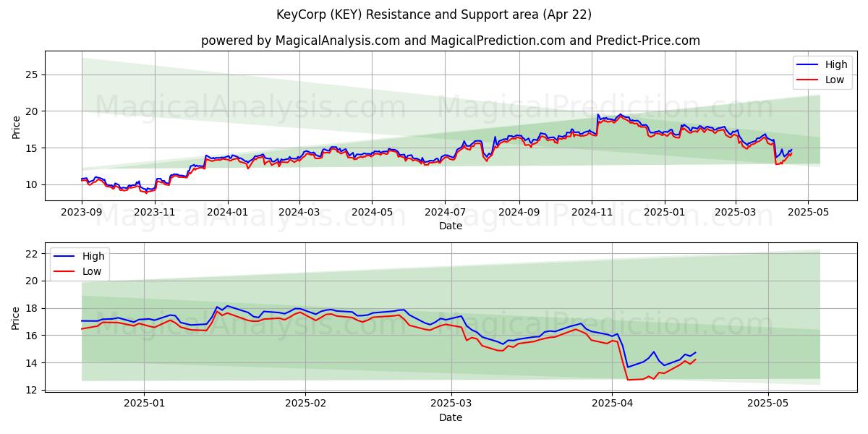Click the 25 y-axis tick in the top chart
This screenshot has height=434, width=868.
pos(32,75)
